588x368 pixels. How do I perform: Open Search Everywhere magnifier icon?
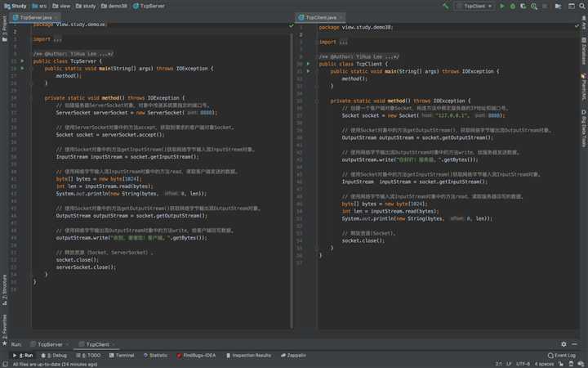(x=582, y=6)
